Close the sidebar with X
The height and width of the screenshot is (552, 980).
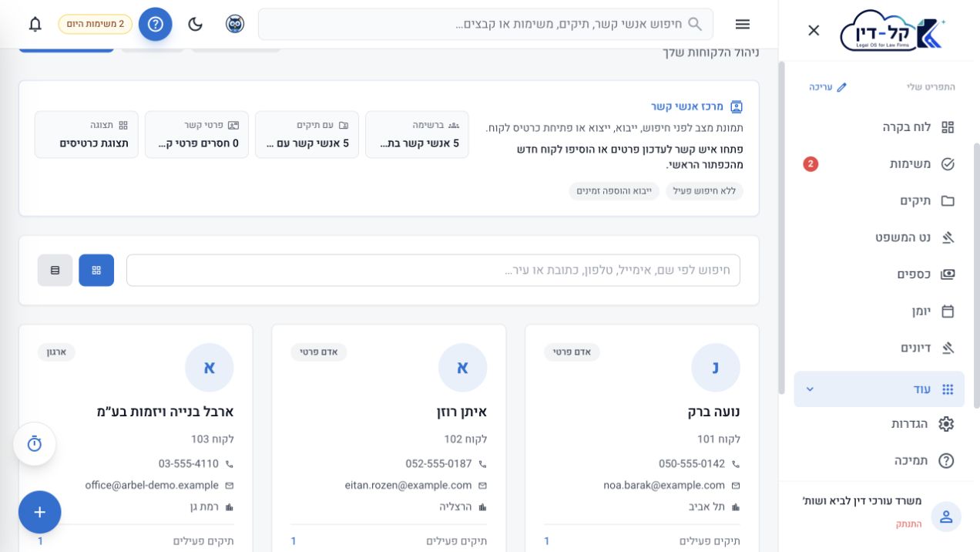pos(814,30)
